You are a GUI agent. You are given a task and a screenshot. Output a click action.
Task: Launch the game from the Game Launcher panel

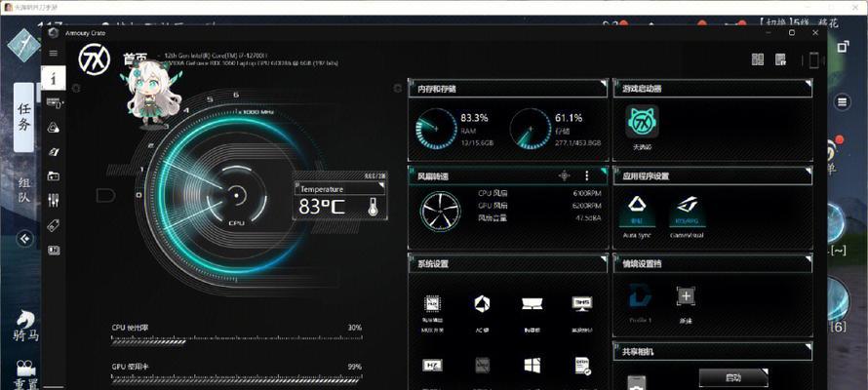pos(642,122)
